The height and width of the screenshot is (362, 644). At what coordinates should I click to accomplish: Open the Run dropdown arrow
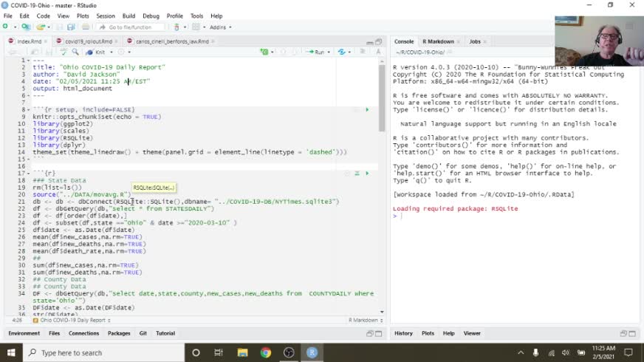329,52
